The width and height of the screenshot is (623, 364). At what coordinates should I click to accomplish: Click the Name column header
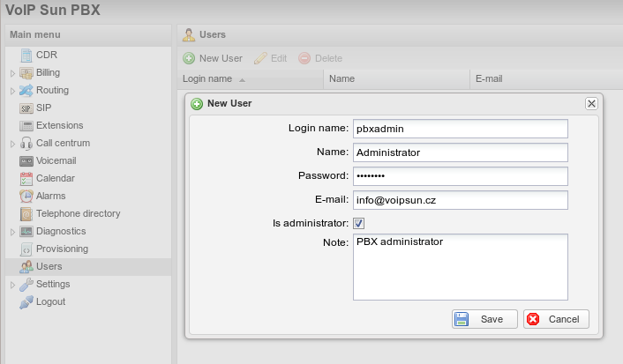point(397,79)
